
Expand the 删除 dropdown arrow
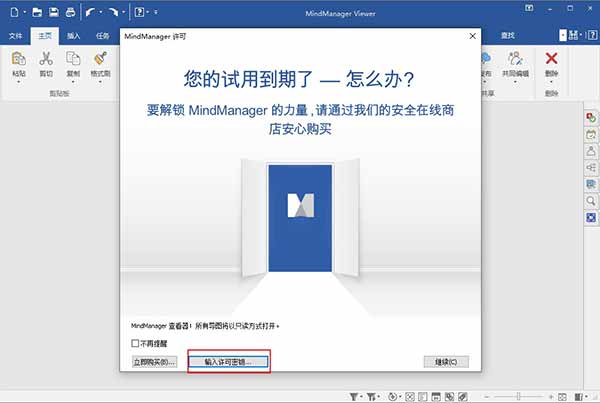(551, 82)
